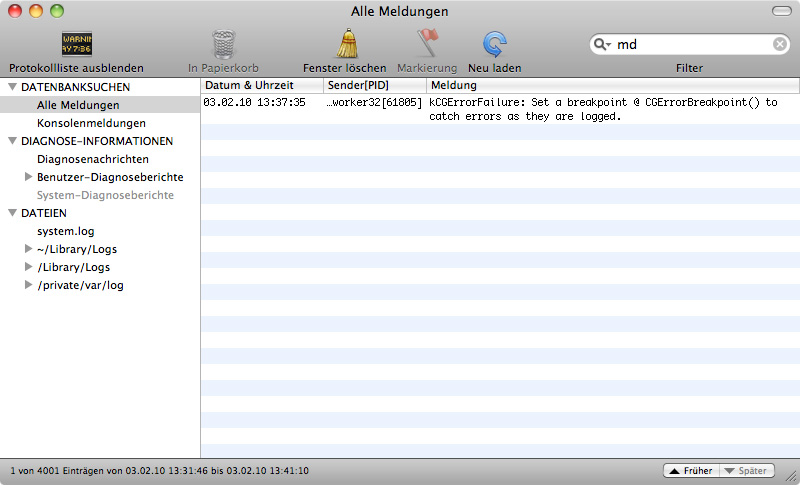
Task: Clear the filter text with the X button
Action: [780, 44]
